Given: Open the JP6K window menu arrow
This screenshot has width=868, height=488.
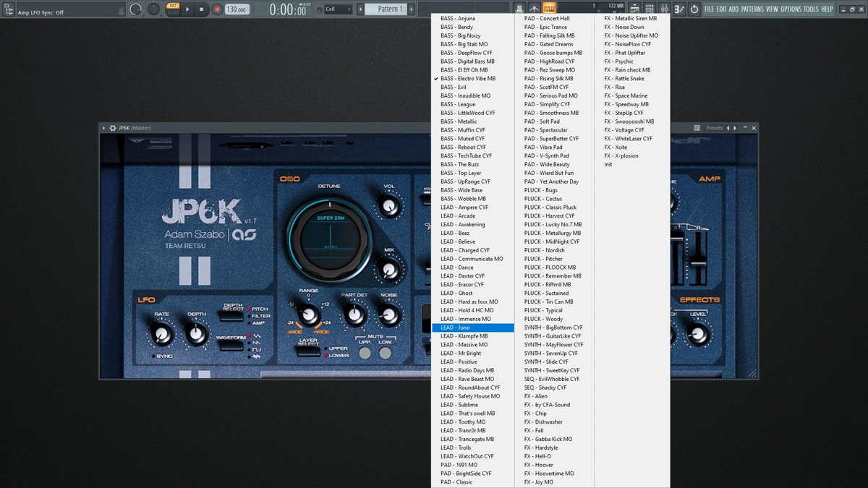Looking at the screenshot, I should [104, 128].
